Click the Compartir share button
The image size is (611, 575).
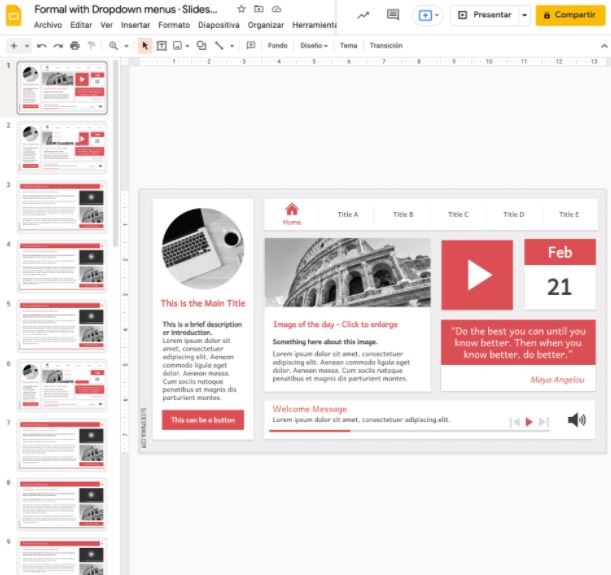tap(570, 15)
